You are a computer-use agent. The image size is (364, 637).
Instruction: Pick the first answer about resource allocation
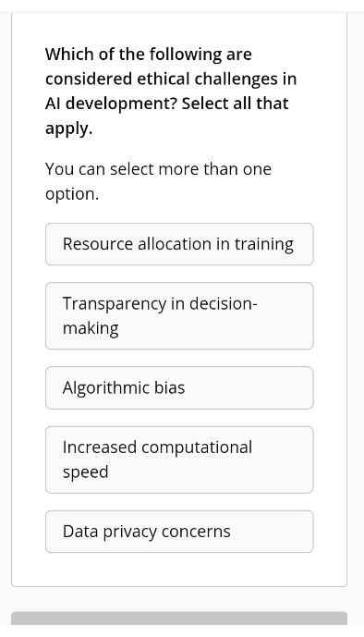click(179, 244)
